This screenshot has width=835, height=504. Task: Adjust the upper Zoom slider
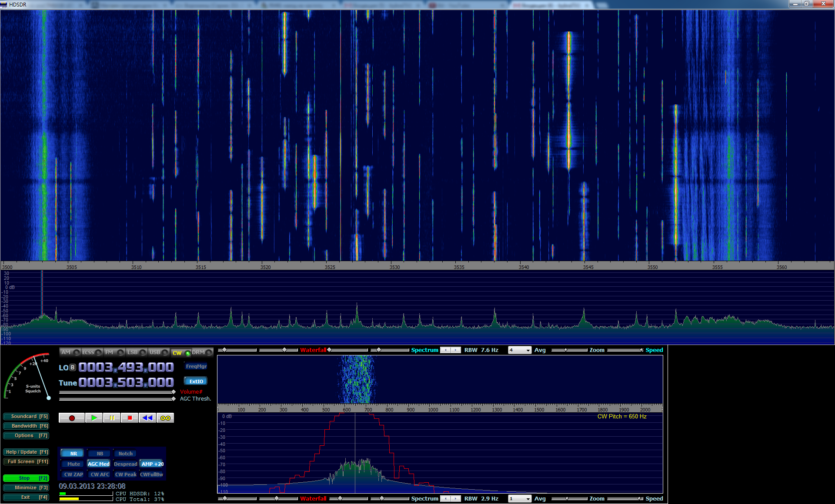pyautogui.click(x=566, y=350)
